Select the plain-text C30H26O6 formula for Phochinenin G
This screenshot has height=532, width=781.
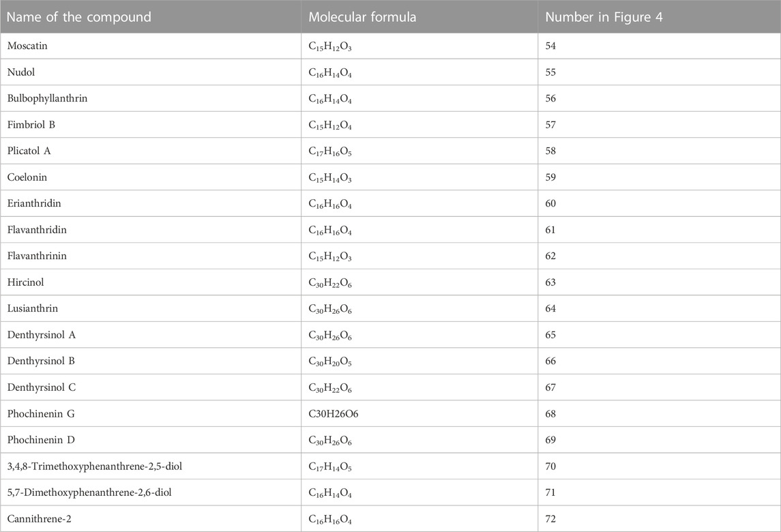click(334, 414)
